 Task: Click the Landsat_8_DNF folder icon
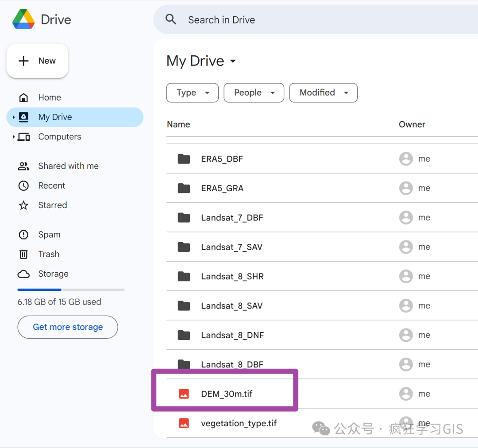[x=184, y=335]
